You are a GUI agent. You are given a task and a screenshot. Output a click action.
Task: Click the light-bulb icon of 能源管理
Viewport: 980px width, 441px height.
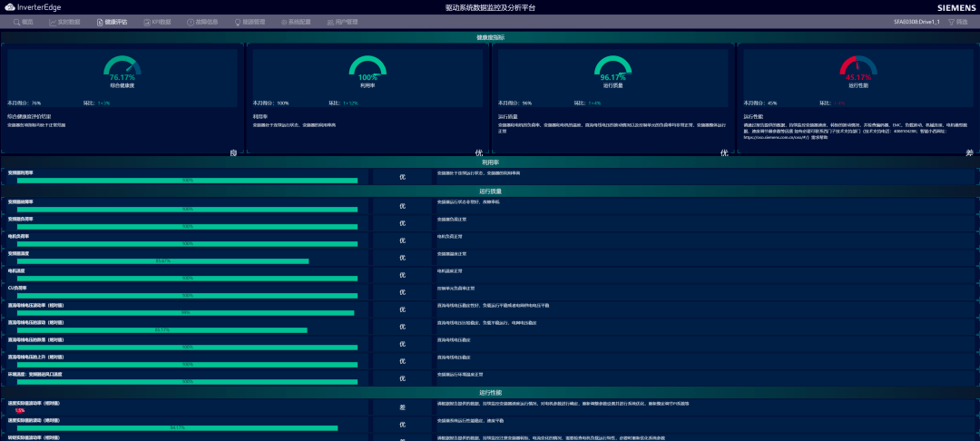tap(238, 22)
